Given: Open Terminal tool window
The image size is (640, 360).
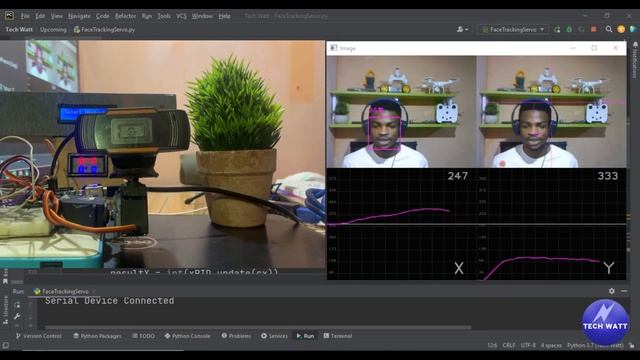Looking at the screenshot, I should (x=338, y=336).
